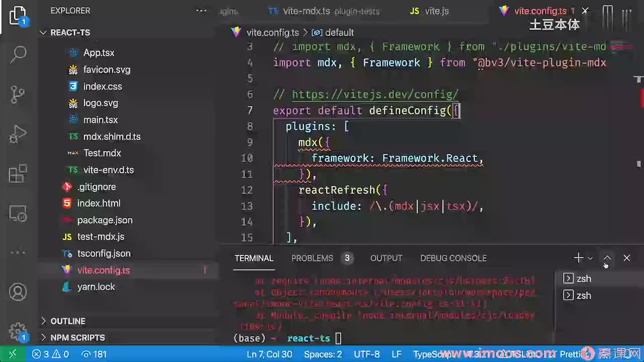
Task: Switch to the TERMINAL panel tab
Action: click(x=254, y=258)
